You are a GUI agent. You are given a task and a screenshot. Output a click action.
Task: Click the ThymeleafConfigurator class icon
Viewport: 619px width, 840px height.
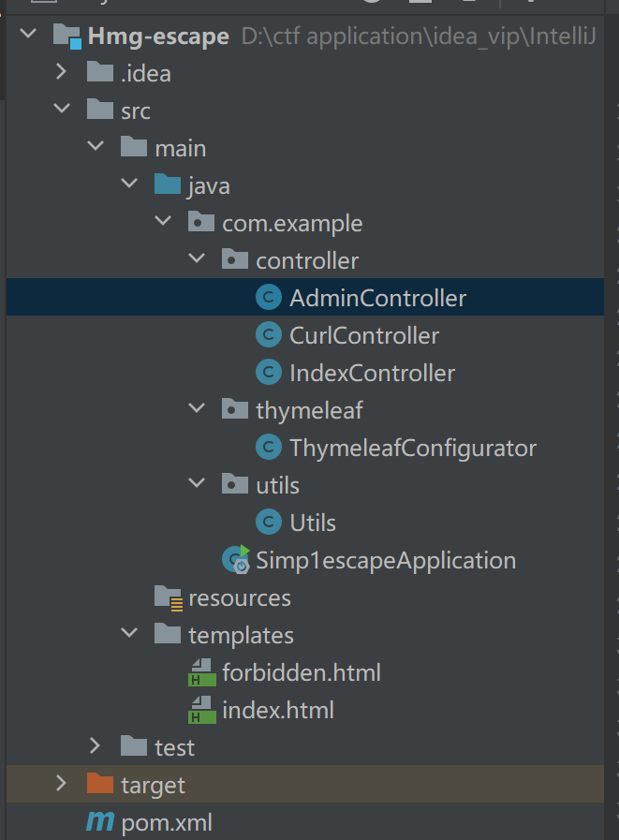[x=269, y=448]
